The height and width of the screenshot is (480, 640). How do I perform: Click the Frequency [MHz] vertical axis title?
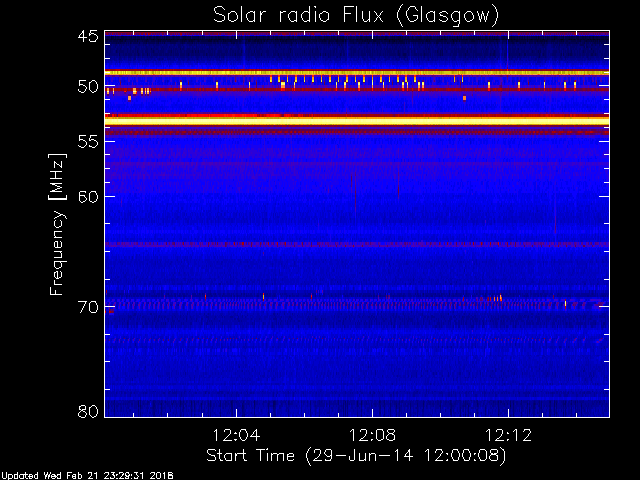(x=57, y=224)
